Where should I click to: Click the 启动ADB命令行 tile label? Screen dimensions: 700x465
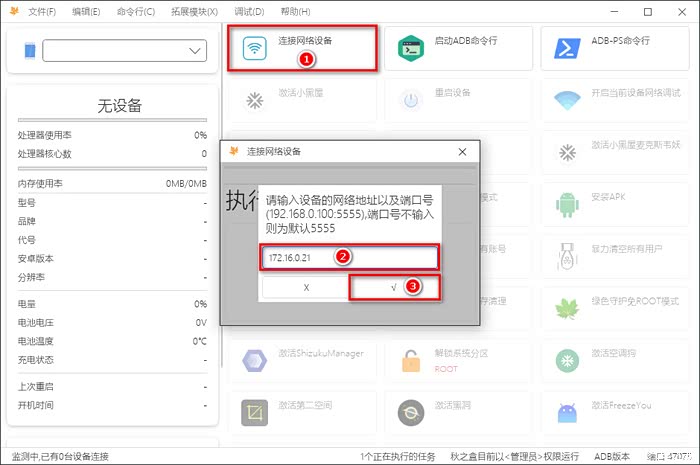[x=466, y=41]
